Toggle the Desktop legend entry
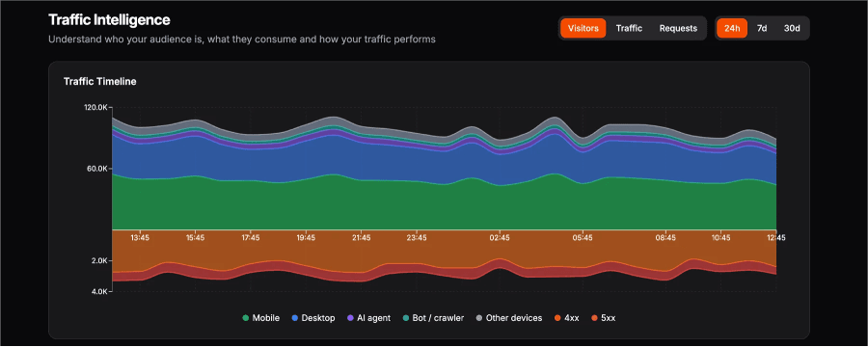The image size is (868, 347). click(313, 318)
